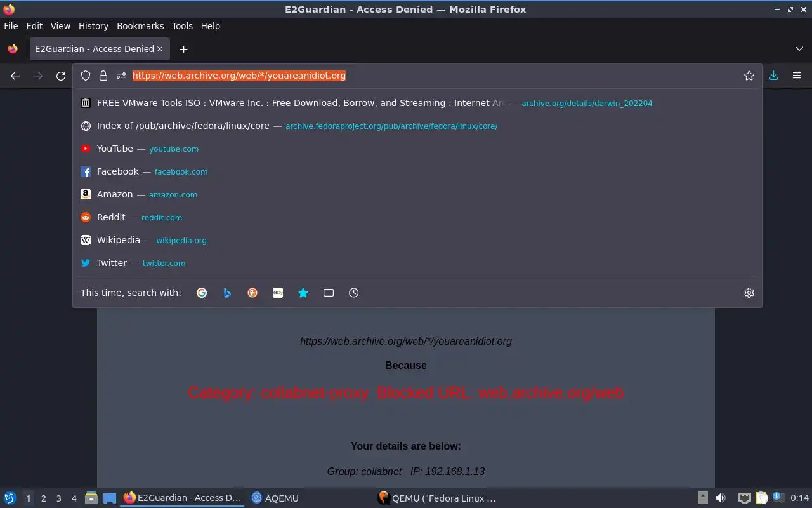Switch to AQEMU window in taskbar

[275, 498]
